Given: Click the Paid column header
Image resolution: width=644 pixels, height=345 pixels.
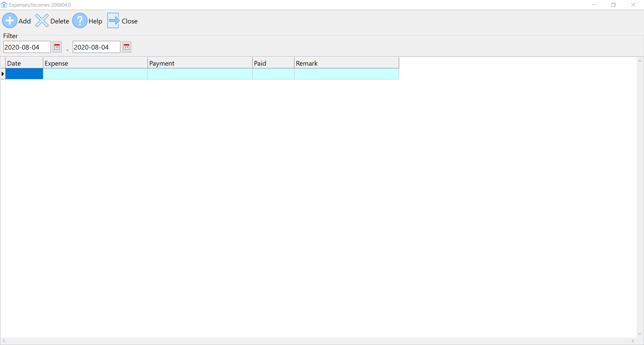Looking at the screenshot, I should click(x=273, y=63).
